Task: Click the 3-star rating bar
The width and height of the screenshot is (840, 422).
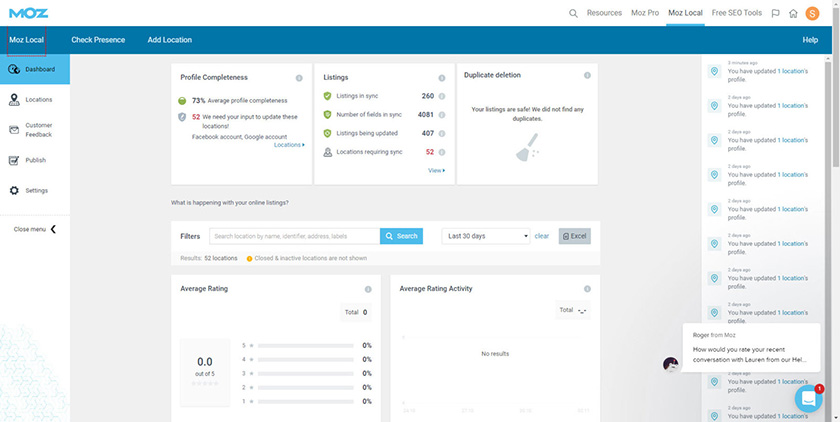Action: pyautogui.click(x=305, y=373)
